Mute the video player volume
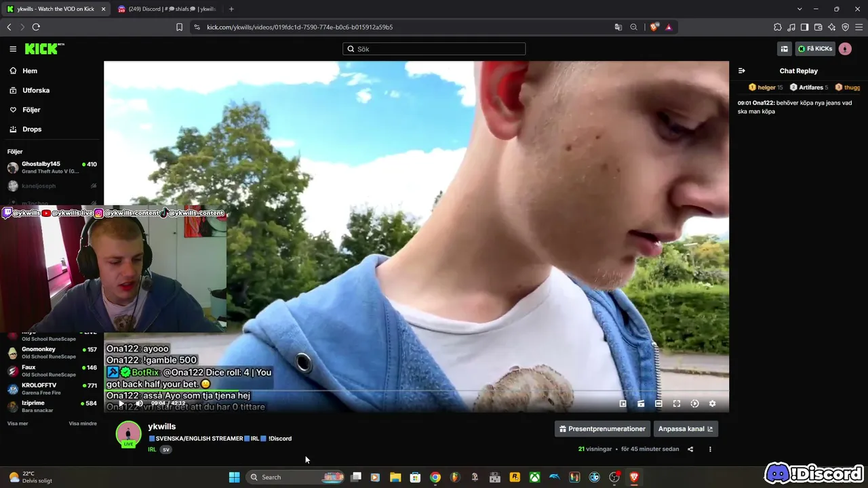This screenshot has width=868, height=488. [x=139, y=403]
